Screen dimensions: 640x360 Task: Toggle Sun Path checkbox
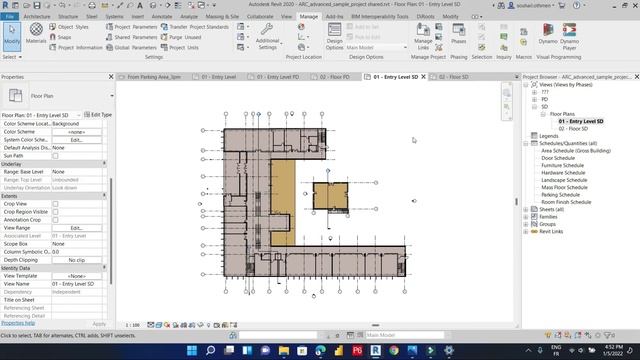coord(55,156)
